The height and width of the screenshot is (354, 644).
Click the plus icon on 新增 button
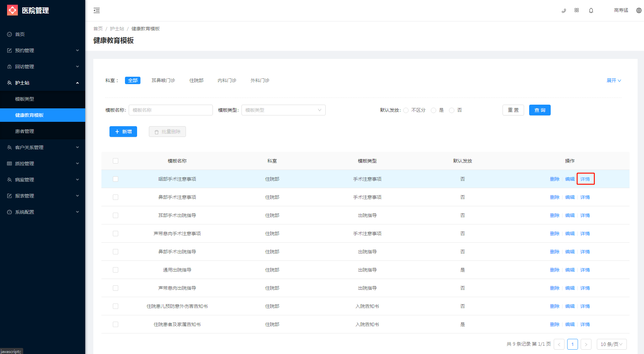[117, 132]
